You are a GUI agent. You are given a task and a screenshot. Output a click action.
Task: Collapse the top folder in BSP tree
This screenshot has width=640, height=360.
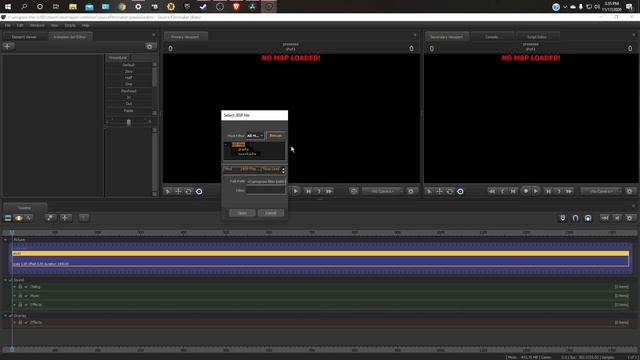click(226, 144)
